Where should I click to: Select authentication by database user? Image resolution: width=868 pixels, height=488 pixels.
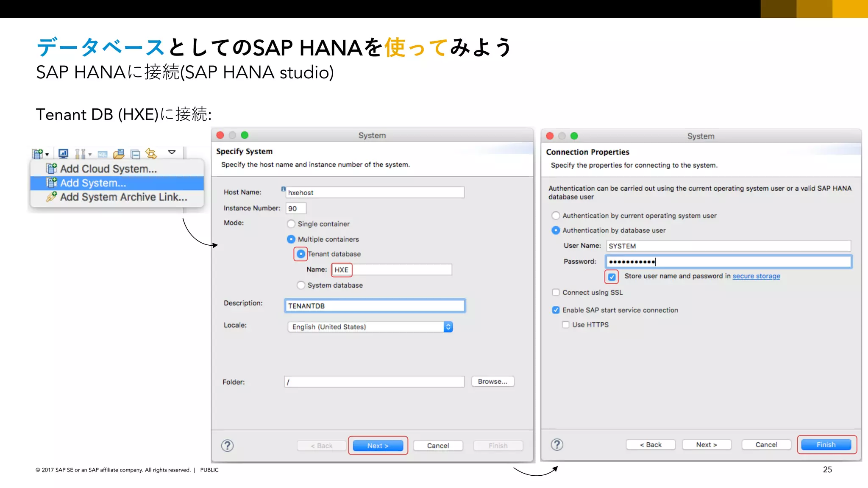point(556,230)
